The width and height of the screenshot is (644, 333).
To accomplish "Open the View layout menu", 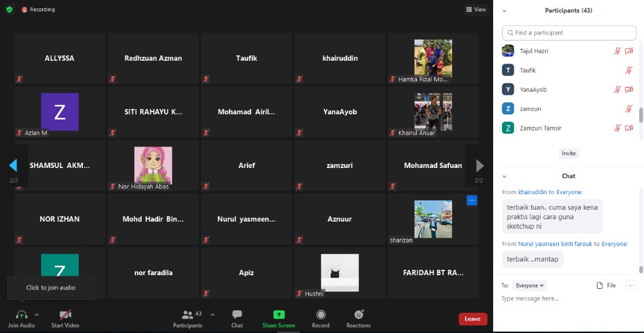I will [476, 10].
